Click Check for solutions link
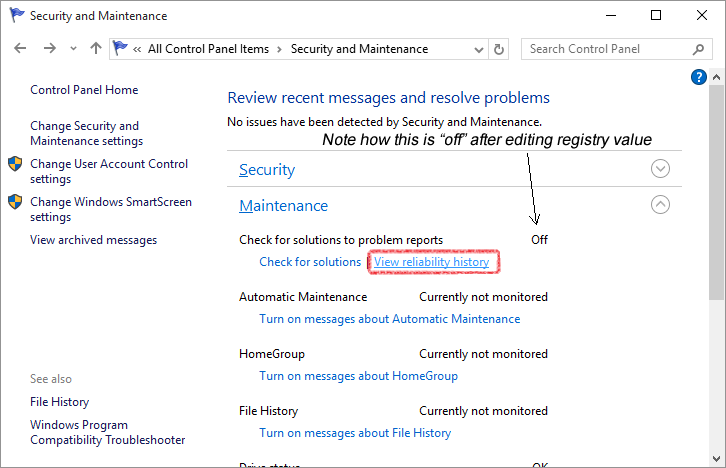Image resolution: width=726 pixels, height=468 pixels. (x=310, y=262)
